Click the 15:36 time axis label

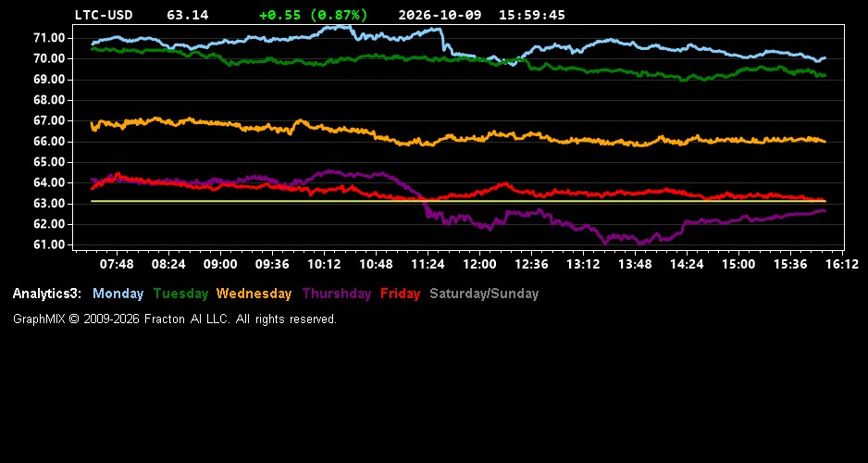pos(790,265)
